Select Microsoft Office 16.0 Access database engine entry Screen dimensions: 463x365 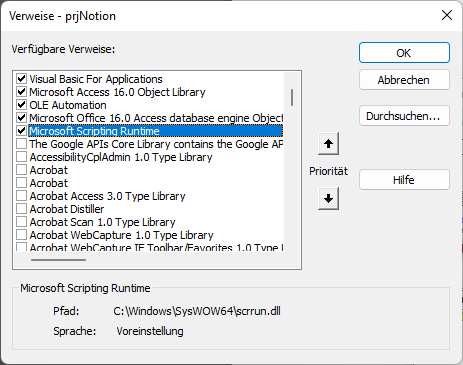(156, 118)
